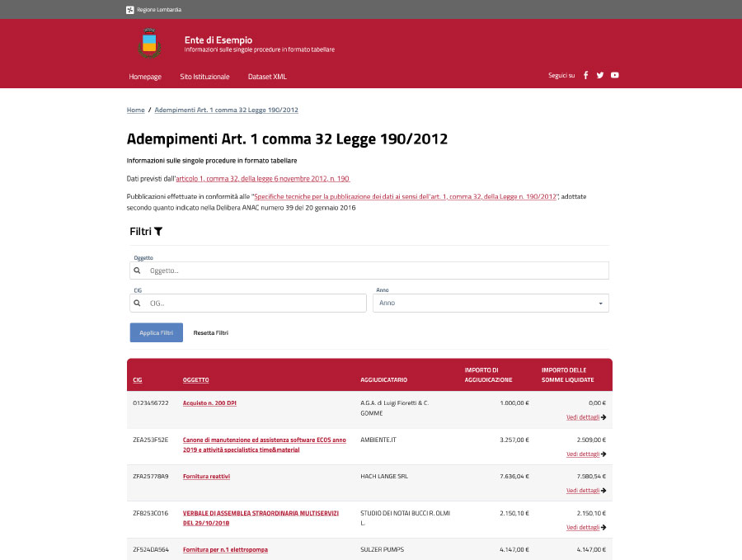The height and width of the screenshot is (560, 742).
Task: Select the amount 3.257,00 €
Action: (514, 440)
